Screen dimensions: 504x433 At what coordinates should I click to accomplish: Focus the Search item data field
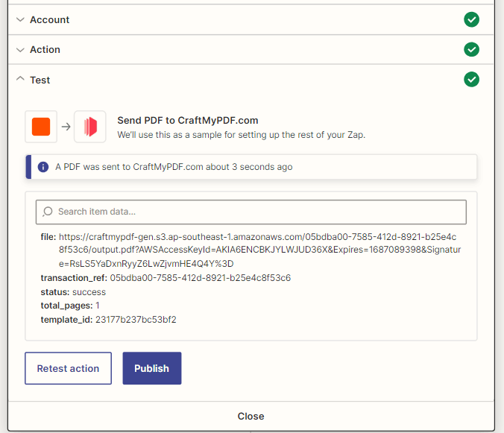pyautogui.click(x=251, y=212)
